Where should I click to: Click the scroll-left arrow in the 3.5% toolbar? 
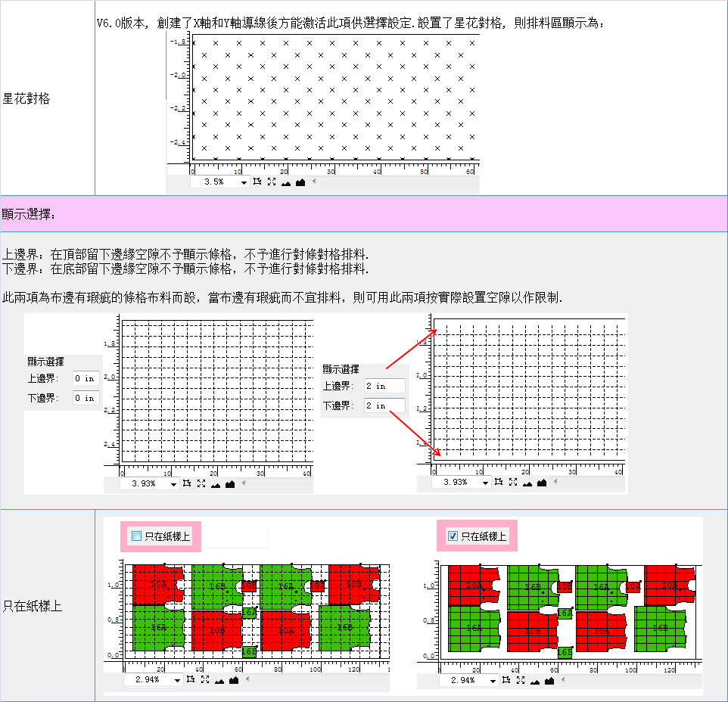tap(314, 182)
